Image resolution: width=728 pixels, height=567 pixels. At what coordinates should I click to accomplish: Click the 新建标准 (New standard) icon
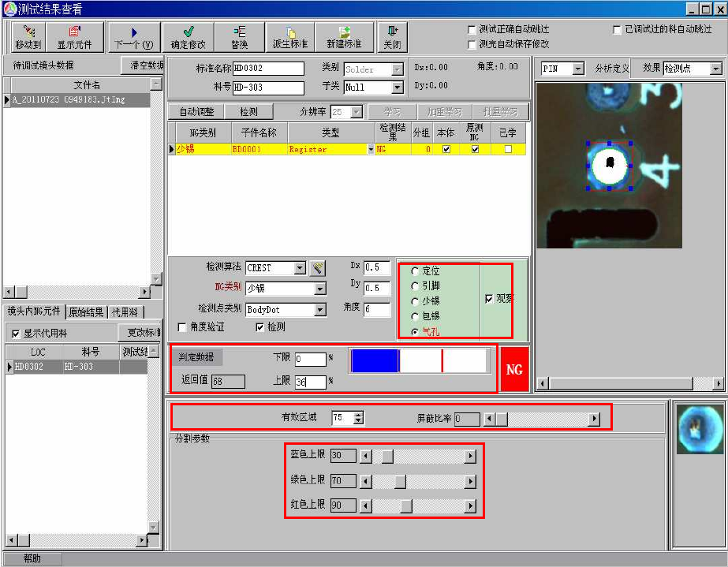(x=344, y=37)
